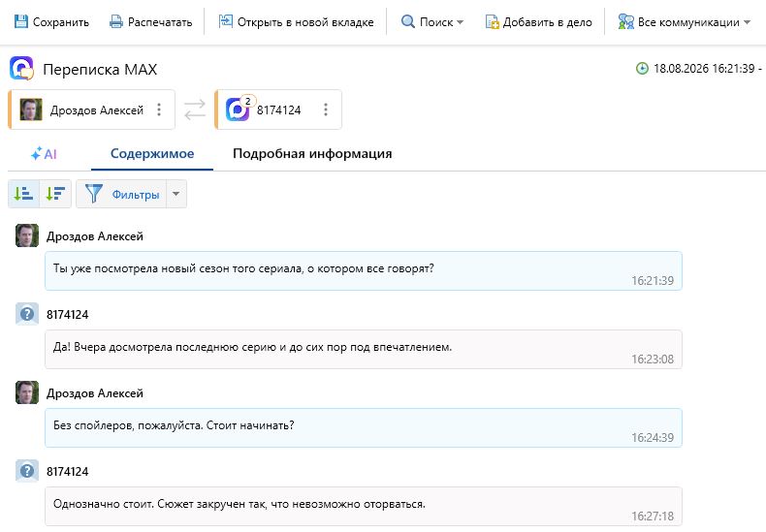Click sender name 8174124 above the 16:27:18 message
Viewport: 766px width, 532px height.
pos(68,472)
